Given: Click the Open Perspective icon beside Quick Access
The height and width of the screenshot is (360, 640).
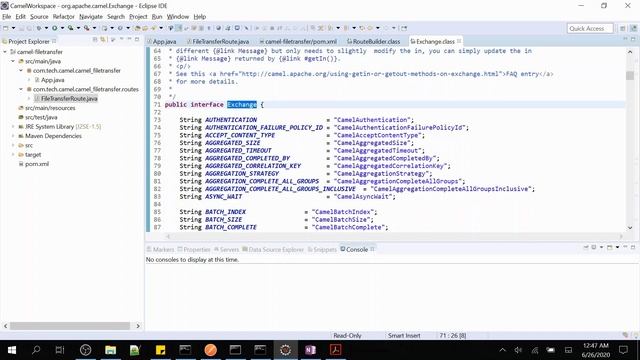Looking at the screenshot, I should point(622,28).
